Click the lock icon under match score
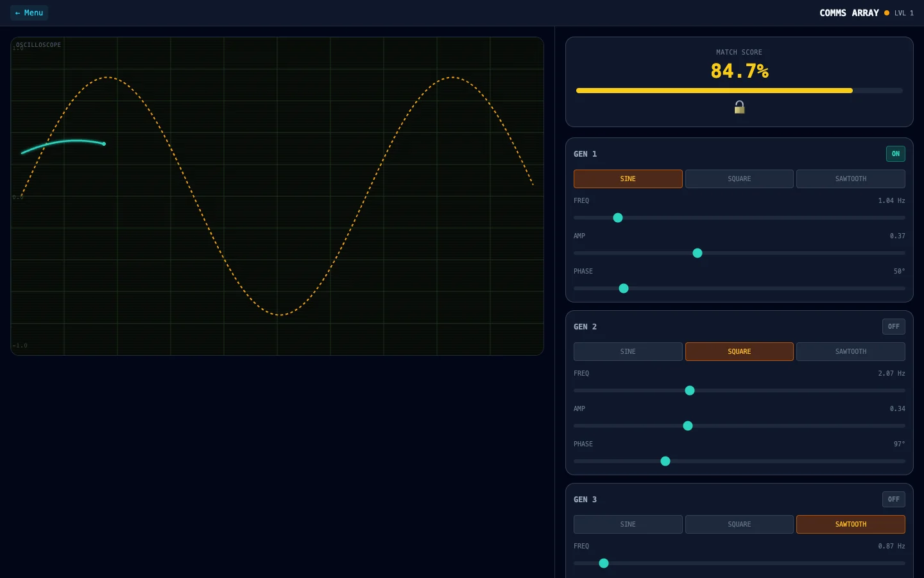 coord(739,107)
